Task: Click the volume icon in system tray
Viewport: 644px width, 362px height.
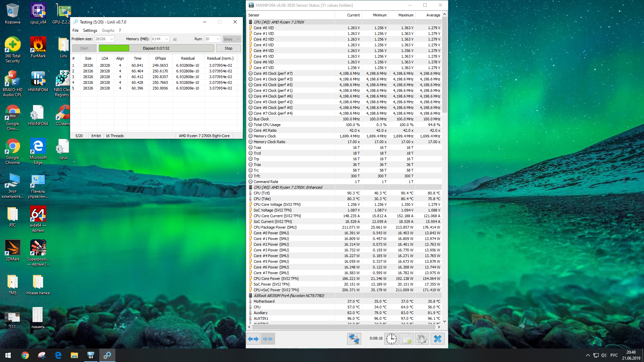Action: tap(604, 355)
